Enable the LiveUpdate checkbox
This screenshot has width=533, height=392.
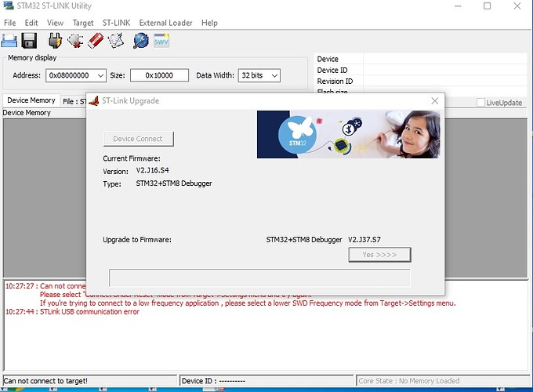coord(481,103)
